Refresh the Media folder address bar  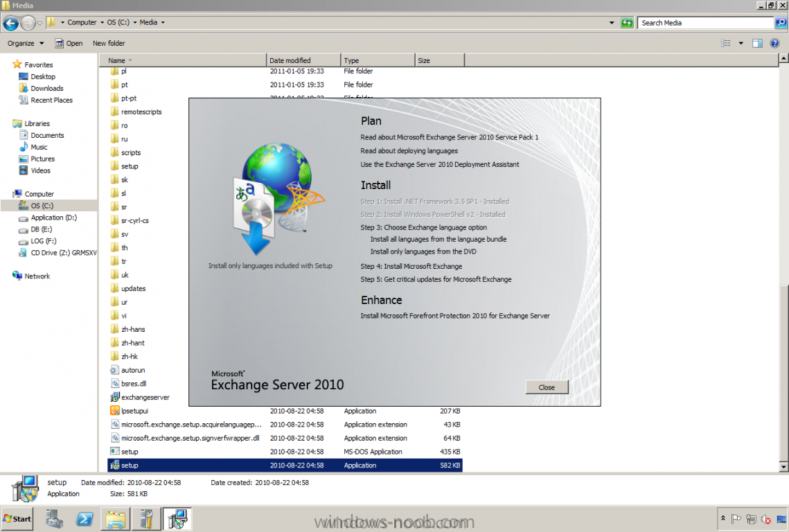pyautogui.click(x=627, y=23)
